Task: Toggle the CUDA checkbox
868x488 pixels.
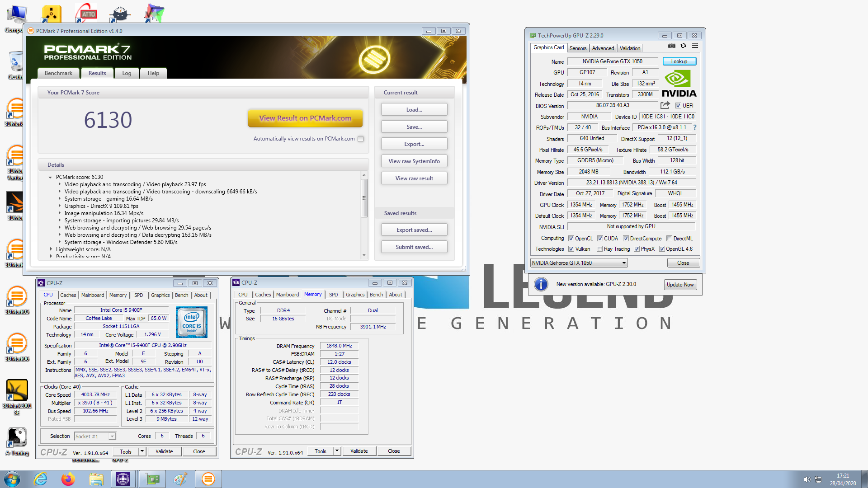Action: point(600,239)
